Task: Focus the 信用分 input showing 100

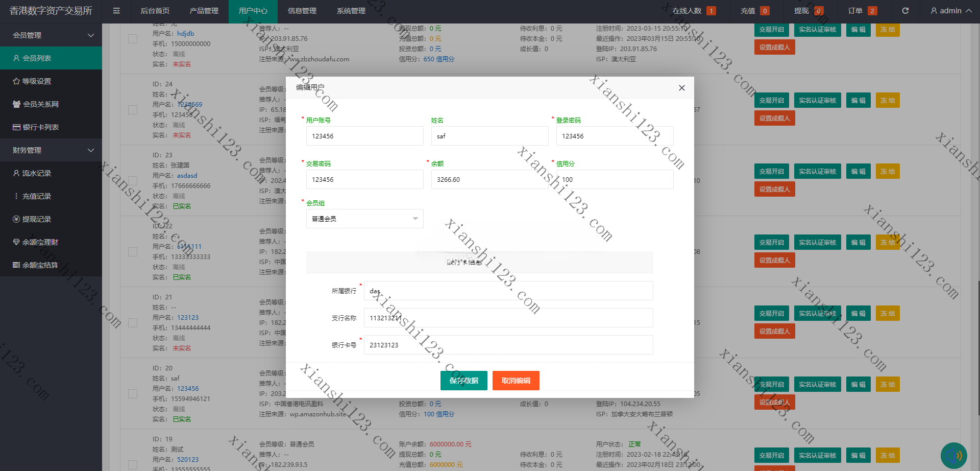Action: coord(615,179)
